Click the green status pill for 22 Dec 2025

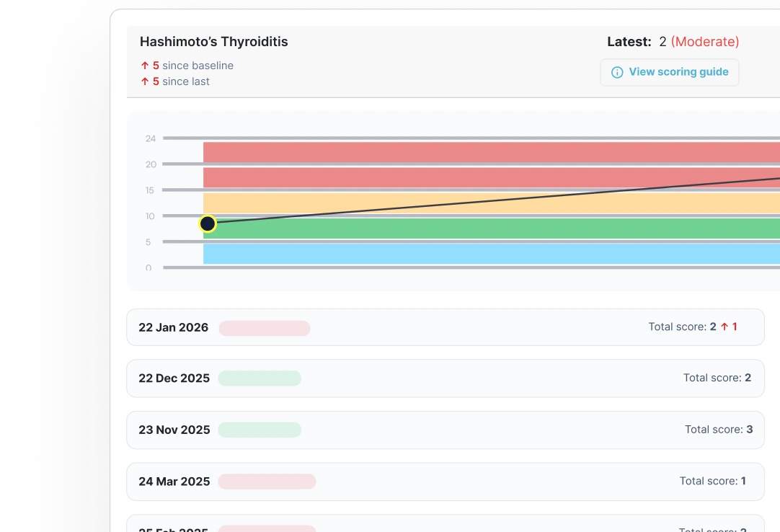260,378
